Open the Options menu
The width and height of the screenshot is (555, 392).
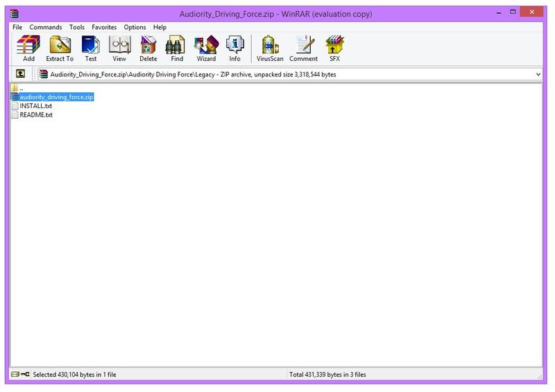point(135,27)
